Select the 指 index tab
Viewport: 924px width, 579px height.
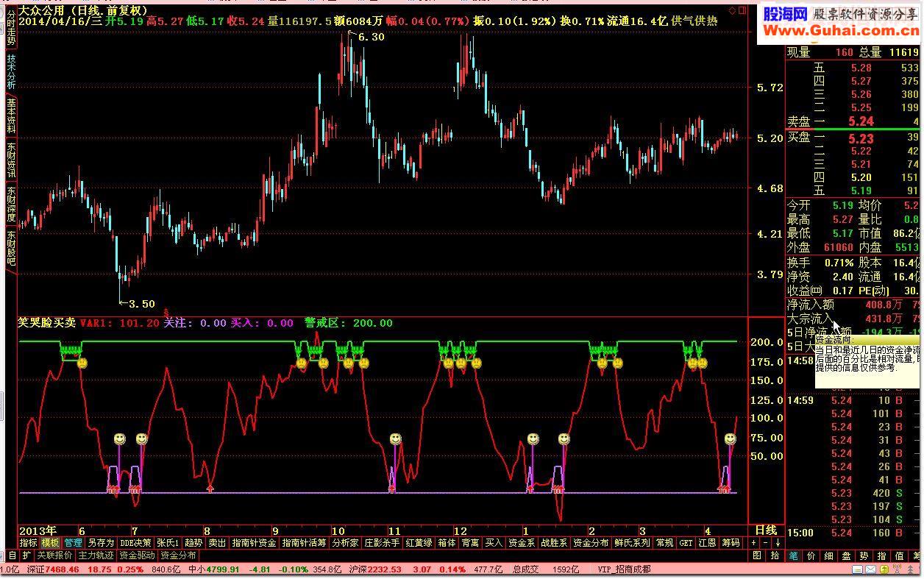pyautogui.click(x=882, y=556)
